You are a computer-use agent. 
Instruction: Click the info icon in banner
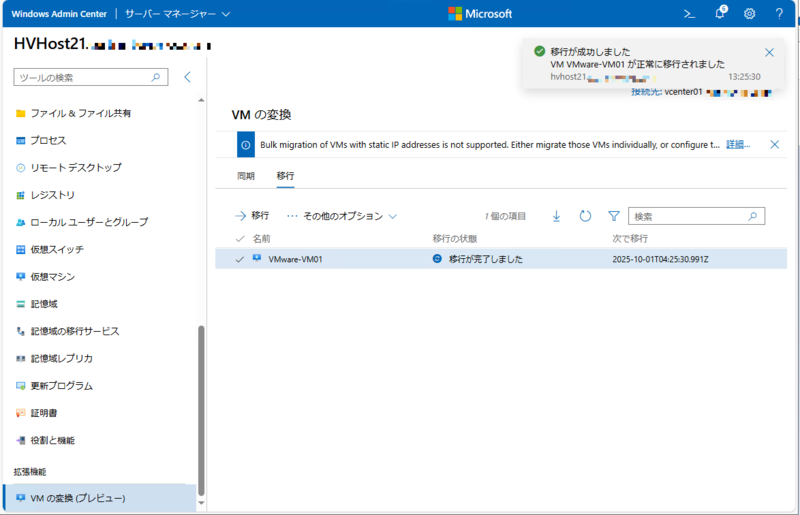(245, 145)
